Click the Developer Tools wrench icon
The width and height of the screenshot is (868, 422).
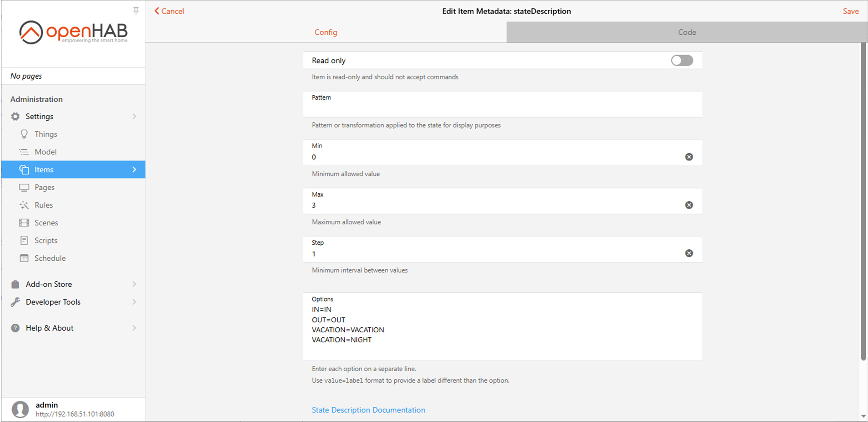(x=15, y=302)
